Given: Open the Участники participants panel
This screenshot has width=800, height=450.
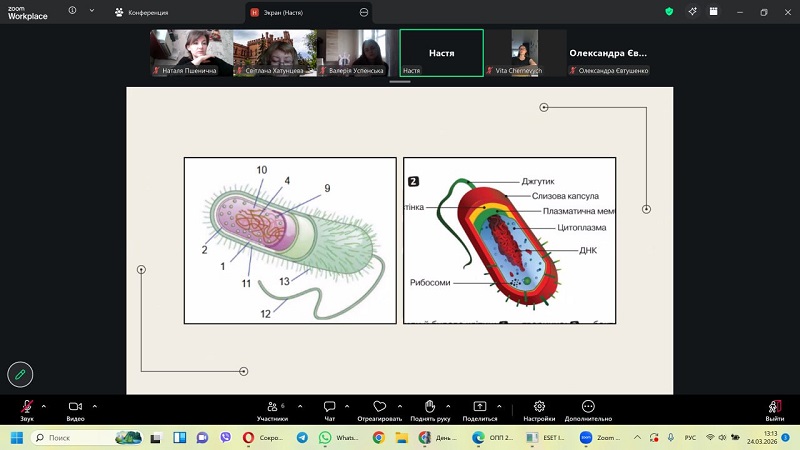Looking at the screenshot, I should click(x=271, y=408).
